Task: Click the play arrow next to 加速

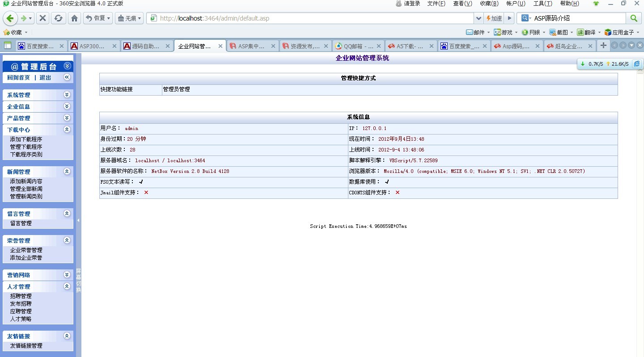Action: 509,18
